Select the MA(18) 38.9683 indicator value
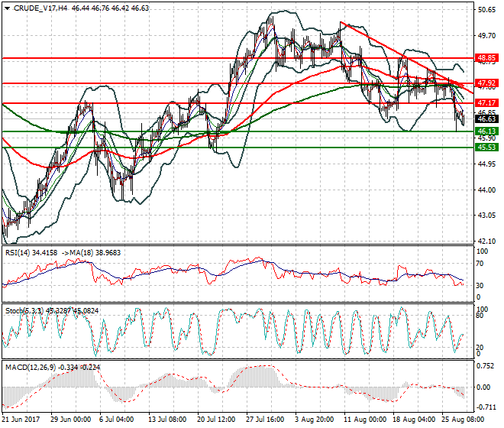 [x=95, y=253]
